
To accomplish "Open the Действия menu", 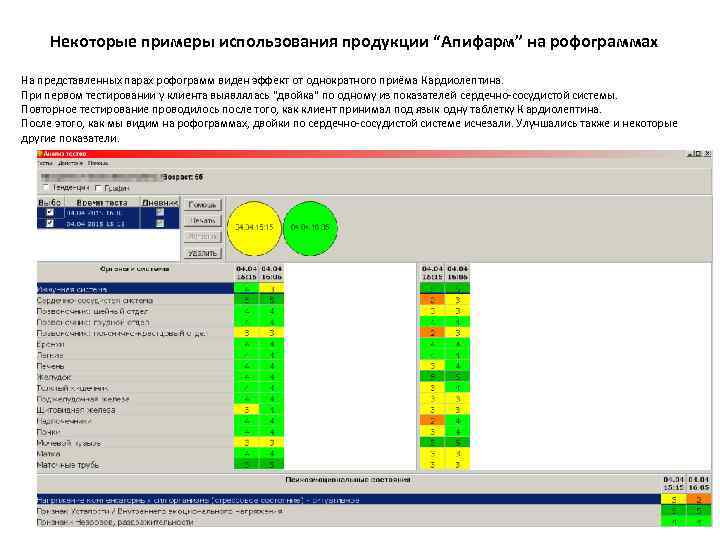I will (x=70, y=163).
